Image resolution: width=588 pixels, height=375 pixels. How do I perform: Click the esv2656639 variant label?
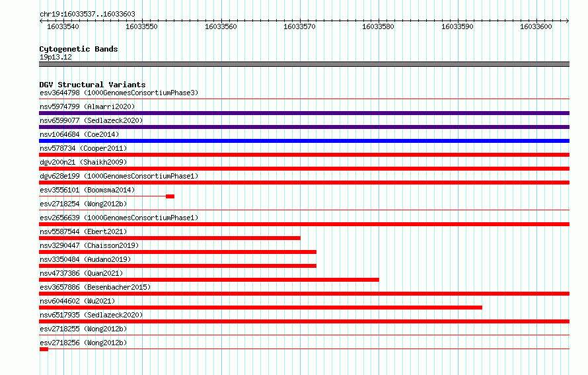[119, 218]
